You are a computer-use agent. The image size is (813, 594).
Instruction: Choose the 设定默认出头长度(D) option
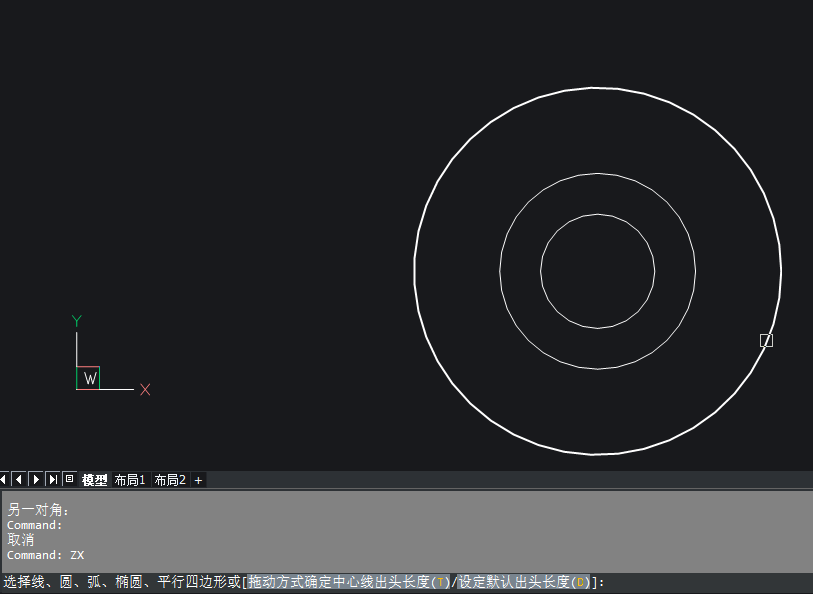tap(524, 582)
